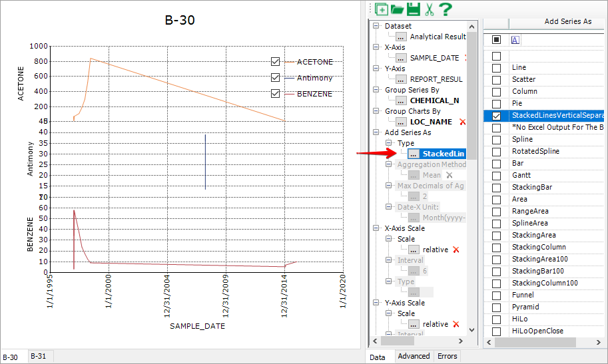
Task: Clear X-Axis Scale relative with red X
Action: [456, 250]
